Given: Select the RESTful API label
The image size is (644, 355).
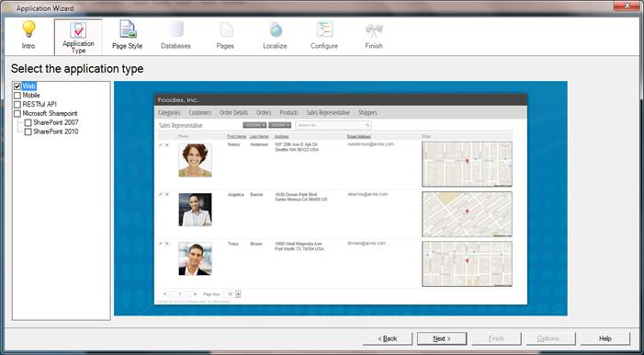Looking at the screenshot, I should tap(40, 105).
